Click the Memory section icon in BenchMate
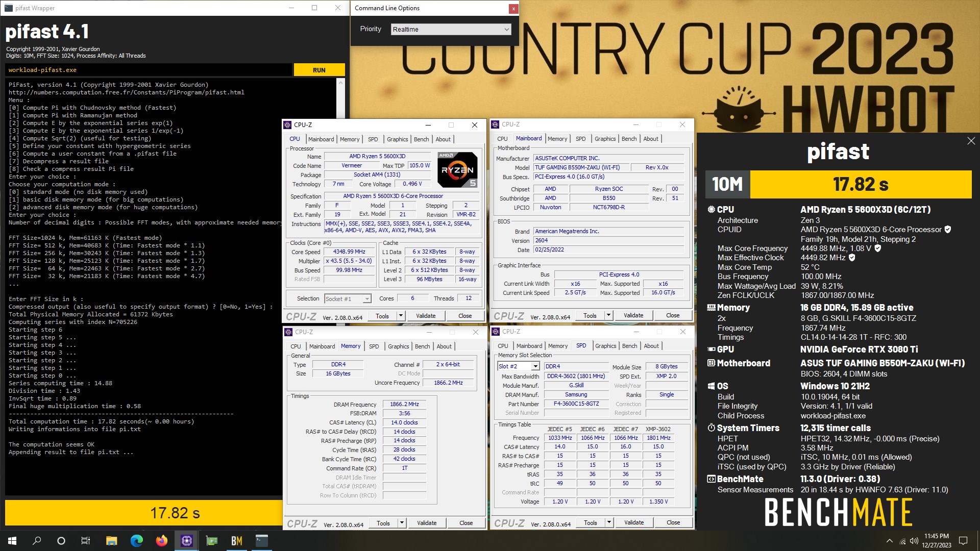This screenshot has height=551, width=980. tap(711, 307)
